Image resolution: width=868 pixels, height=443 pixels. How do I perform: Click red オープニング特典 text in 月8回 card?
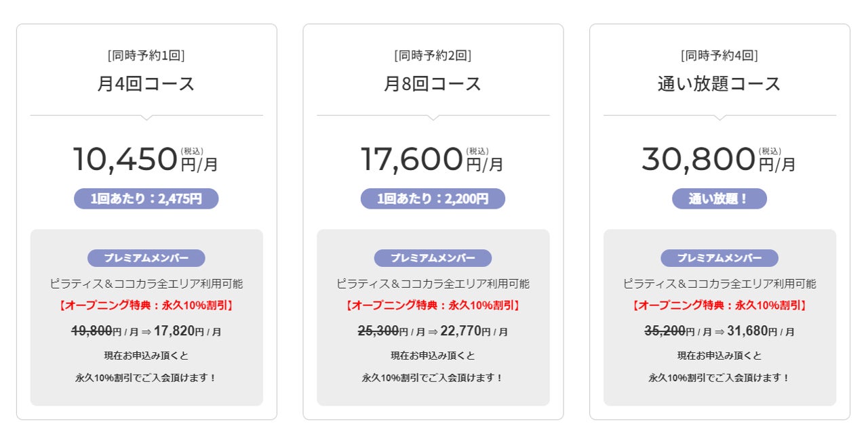pos(433,305)
